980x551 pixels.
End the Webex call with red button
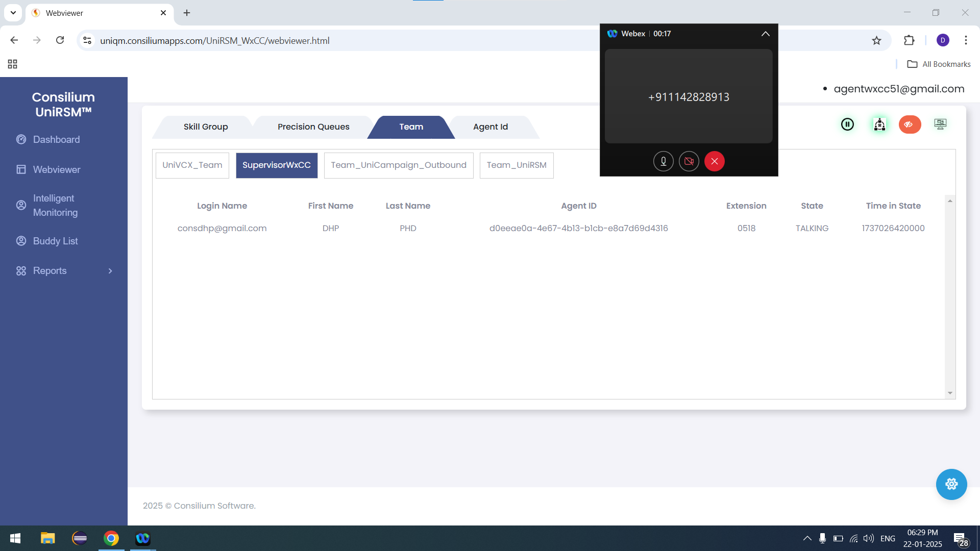(x=714, y=161)
